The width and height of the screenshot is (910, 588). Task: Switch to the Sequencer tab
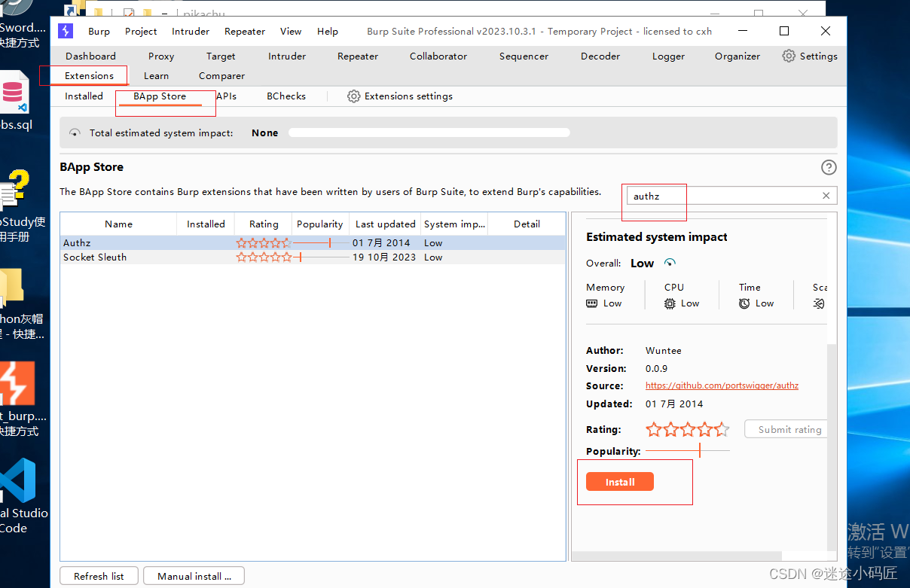(x=524, y=56)
